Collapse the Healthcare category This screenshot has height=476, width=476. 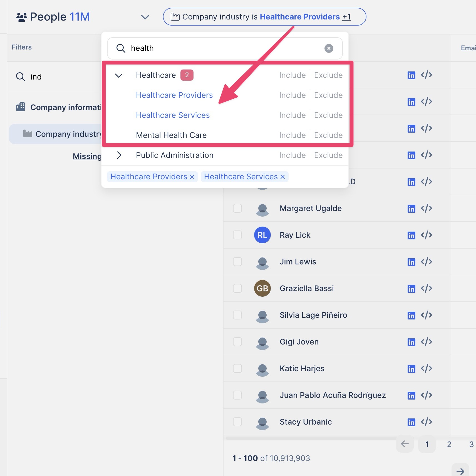click(x=119, y=75)
